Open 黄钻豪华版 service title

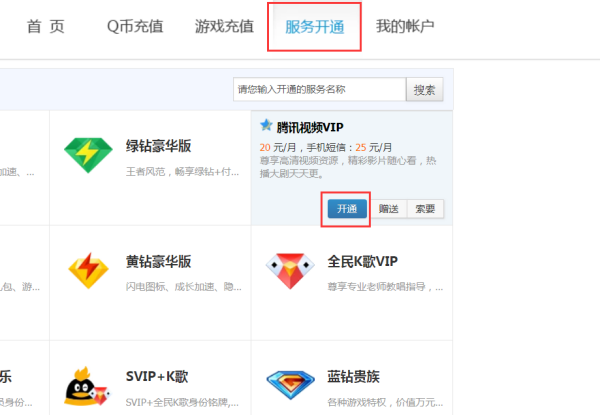coord(158,262)
